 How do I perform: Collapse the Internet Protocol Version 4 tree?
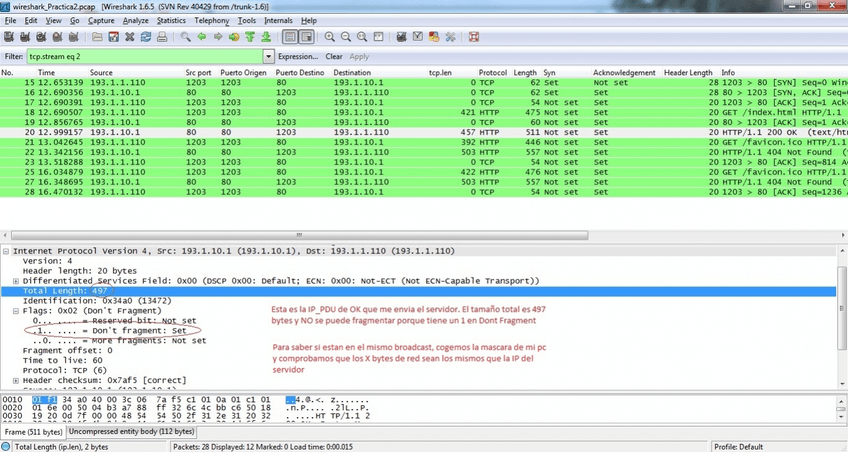pos(7,251)
